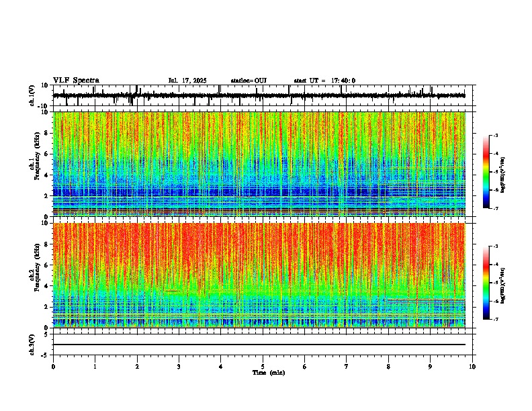This screenshot has width=532, height=411.
Task: Click the ch.2 color bar log(PSD) unit label
Action: (502, 285)
